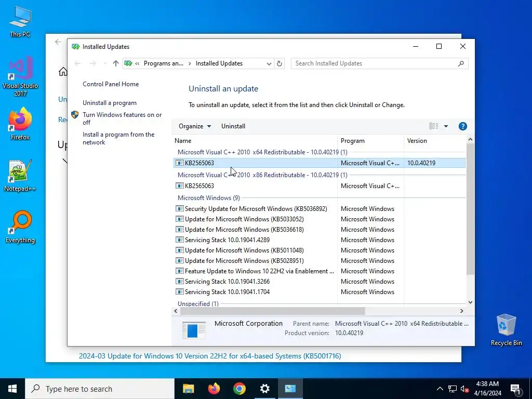Click scroll down arrow of vertical scrollbar
Viewport: 532px width, 399px height.
(x=470, y=302)
